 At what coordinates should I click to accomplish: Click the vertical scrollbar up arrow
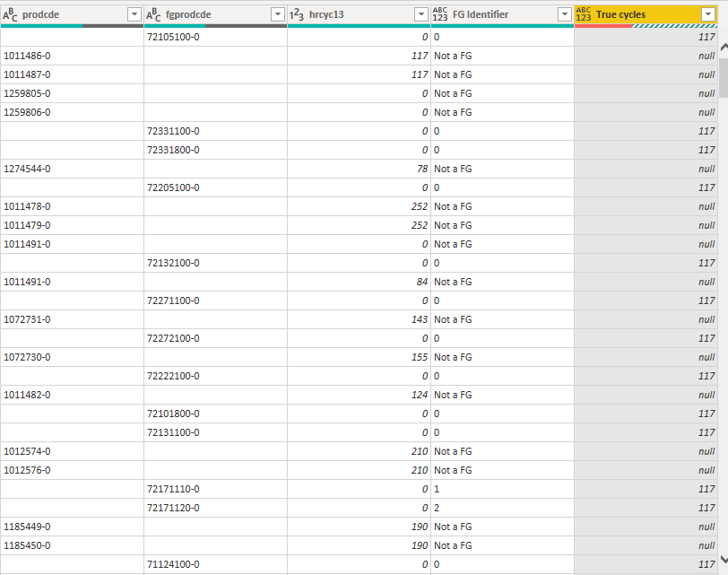pos(724,48)
